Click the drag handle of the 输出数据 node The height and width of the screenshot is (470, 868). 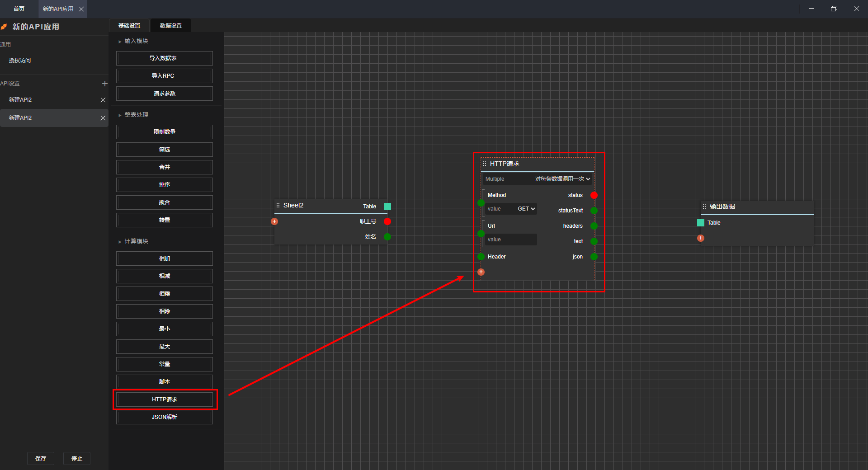click(x=704, y=207)
